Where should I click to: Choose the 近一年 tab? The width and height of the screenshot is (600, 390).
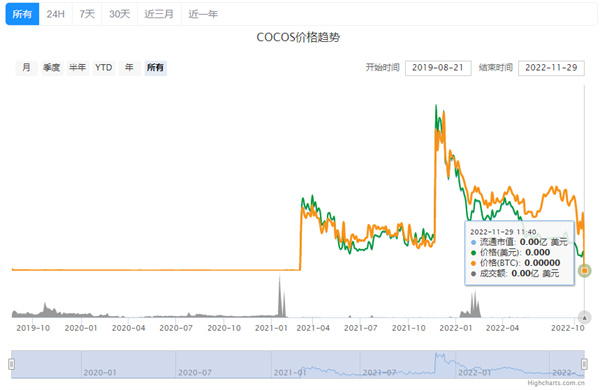pos(203,14)
